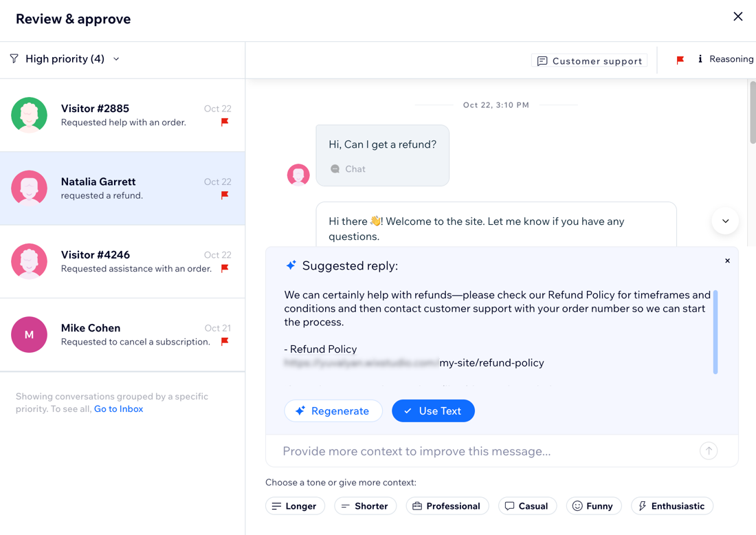Toggle the Funny tone option
Image resolution: width=756 pixels, height=535 pixels.
pyautogui.click(x=594, y=505)
